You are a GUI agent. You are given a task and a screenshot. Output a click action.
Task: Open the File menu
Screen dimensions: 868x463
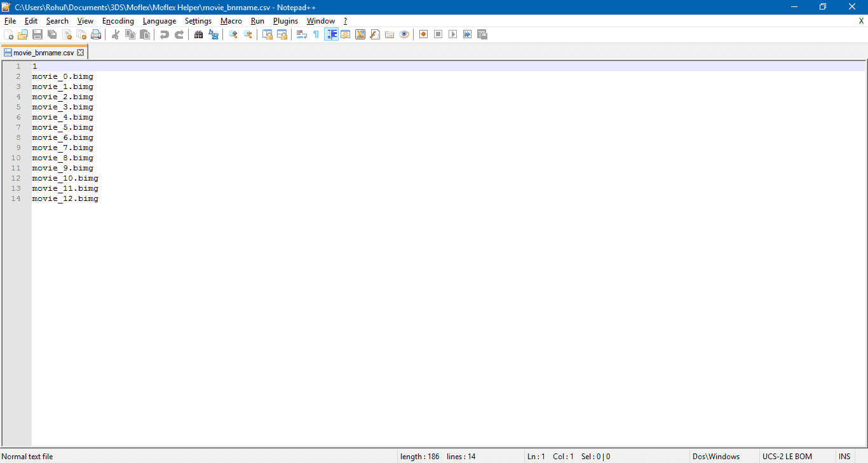coord(10,21)
